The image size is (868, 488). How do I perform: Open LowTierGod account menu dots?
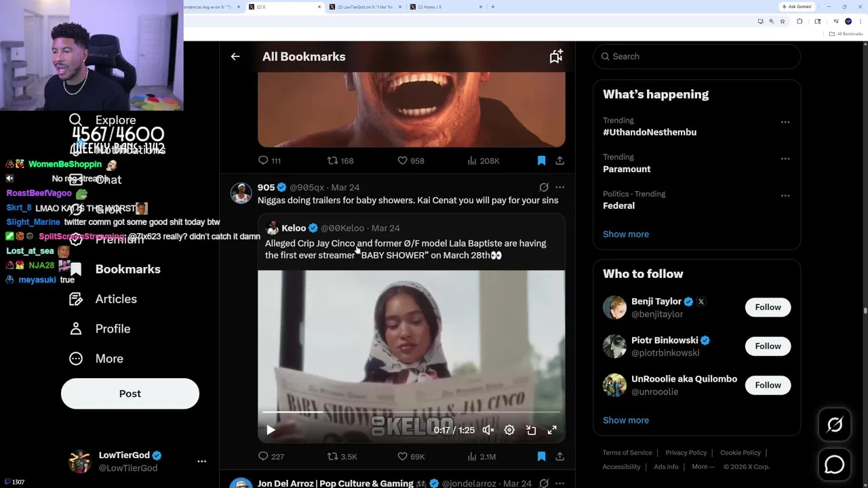[x=201, y=461]
